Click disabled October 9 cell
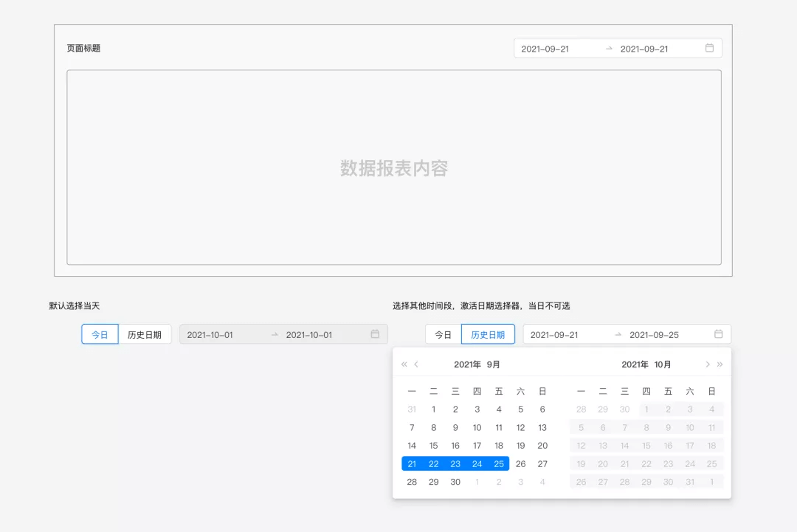Screen dimensions: 797x532 668,427
